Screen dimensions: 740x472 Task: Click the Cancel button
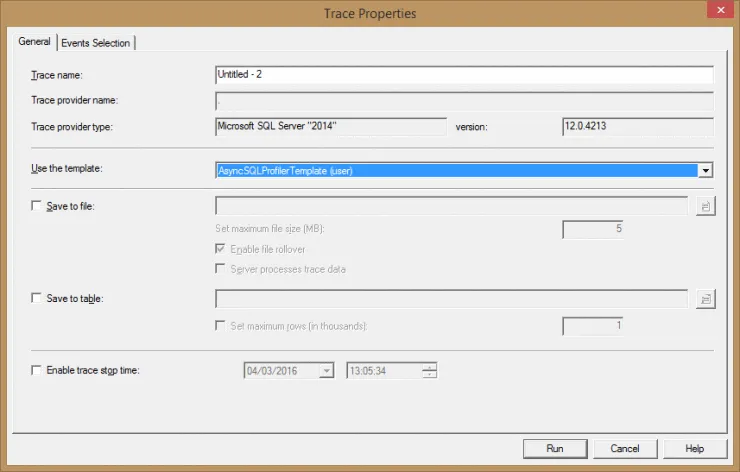(625, 448)
